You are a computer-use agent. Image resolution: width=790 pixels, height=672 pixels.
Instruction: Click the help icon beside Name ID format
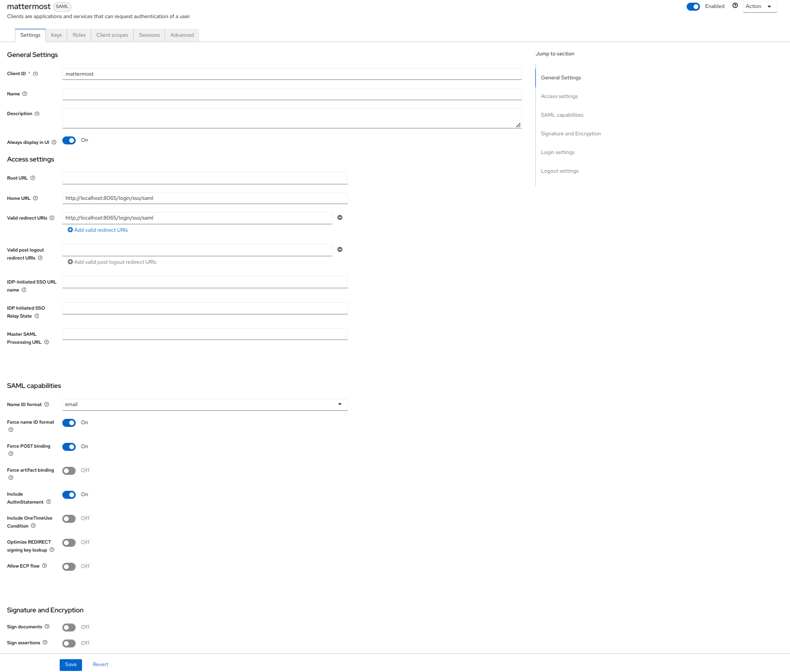[x=46, y=404]
